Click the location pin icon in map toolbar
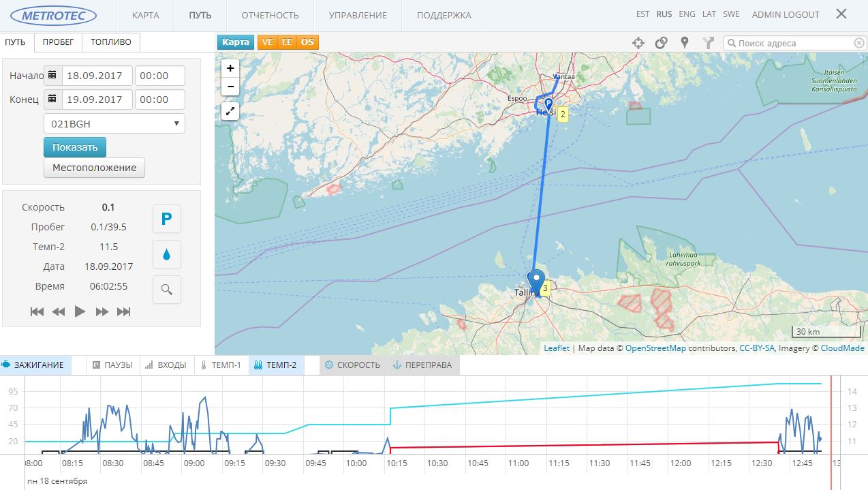The height and width of the screenshot is (490, 868). (x=685, y=43)
